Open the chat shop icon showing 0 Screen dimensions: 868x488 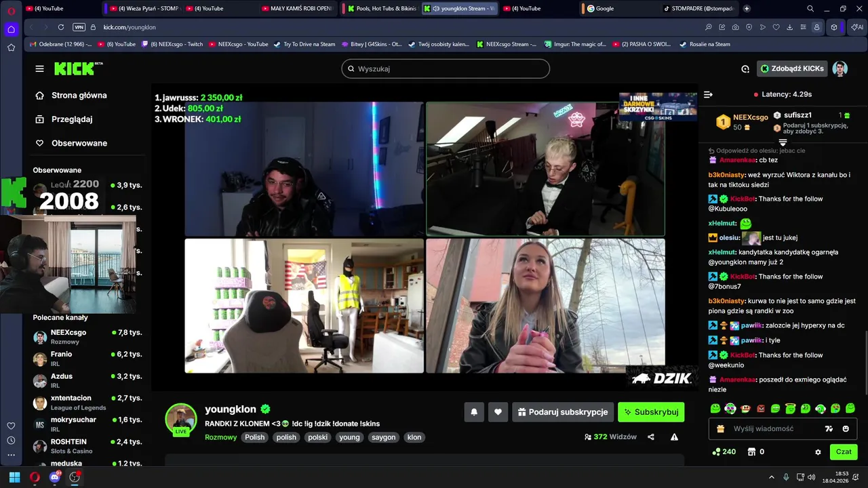[755, 451]
